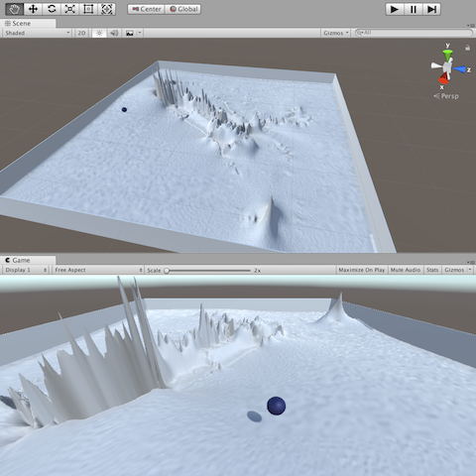Click the Center pivot button
Image resolution: width=476 pixels, height=476 pixels.
coord(147,9)
